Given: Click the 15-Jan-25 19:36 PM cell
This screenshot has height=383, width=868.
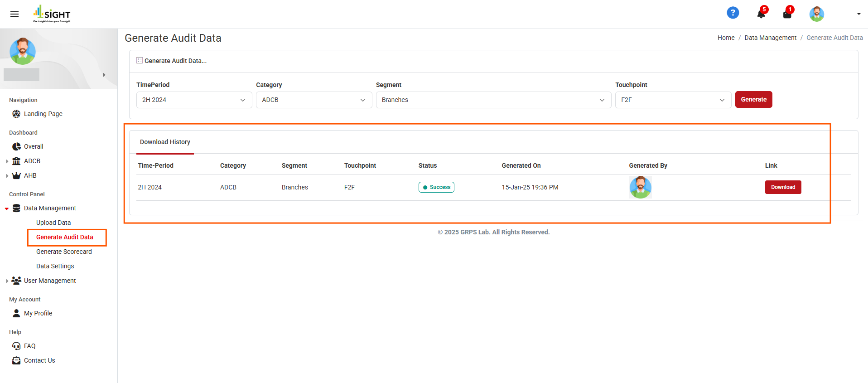Looking at the screenshot, I should coord(530,187).
